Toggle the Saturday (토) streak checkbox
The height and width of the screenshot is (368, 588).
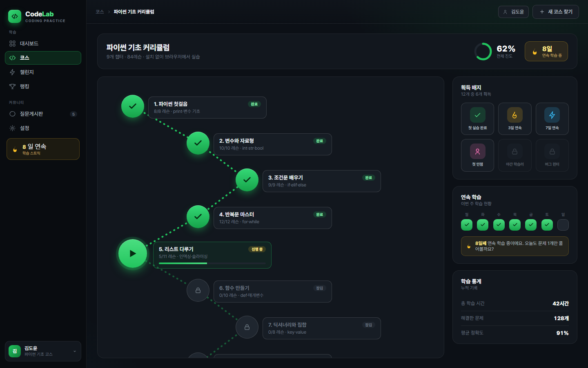[547, 225]
